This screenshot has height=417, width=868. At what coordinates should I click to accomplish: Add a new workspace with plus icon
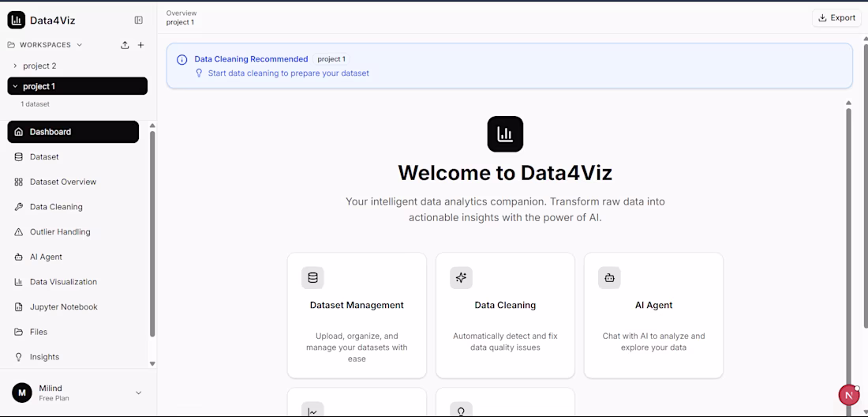141,45
